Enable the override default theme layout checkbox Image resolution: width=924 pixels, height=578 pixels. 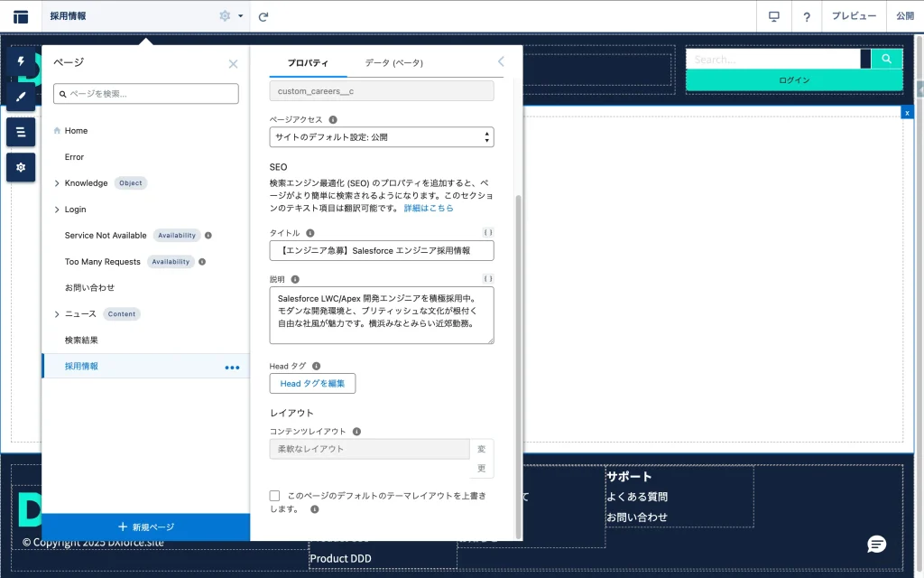click(274, 496)
